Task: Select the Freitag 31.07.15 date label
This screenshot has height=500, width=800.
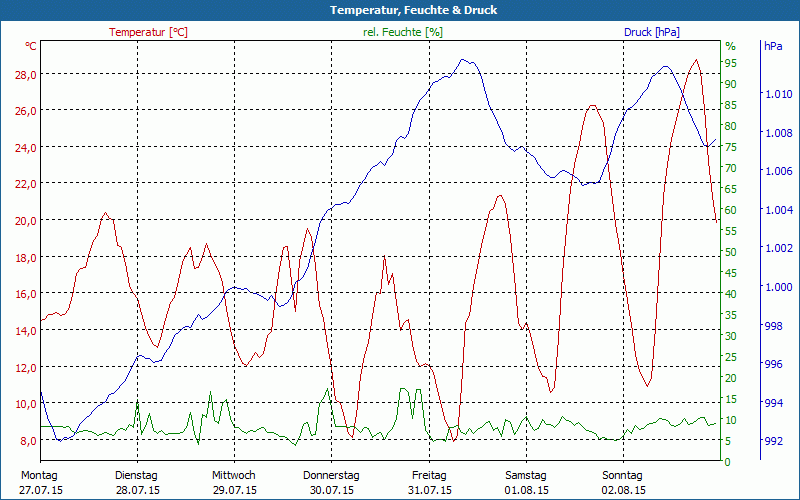Action: [x=429, y=482]
